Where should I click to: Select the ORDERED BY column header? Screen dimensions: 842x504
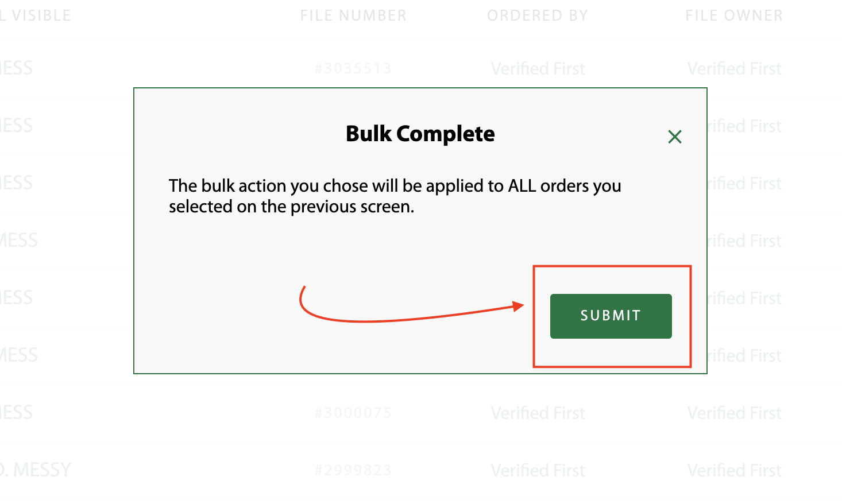(538, 15)
